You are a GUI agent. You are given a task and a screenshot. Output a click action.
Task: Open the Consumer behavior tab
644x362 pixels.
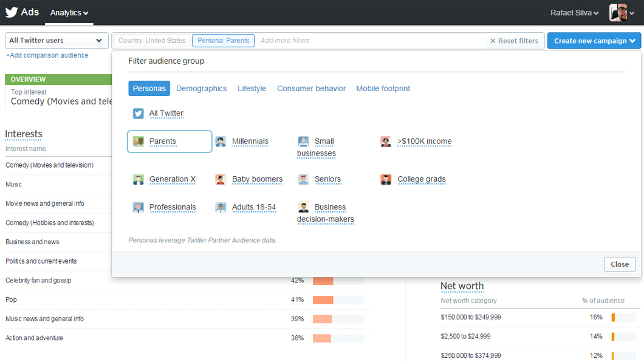click(x=311, y=88)
